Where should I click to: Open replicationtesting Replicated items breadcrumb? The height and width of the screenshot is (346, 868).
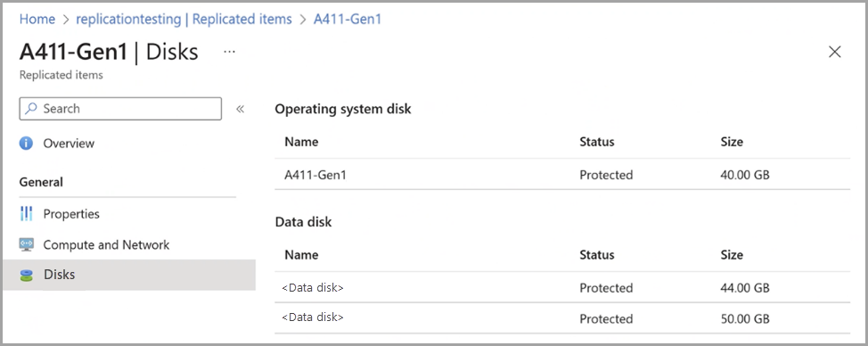click(184, 19)
